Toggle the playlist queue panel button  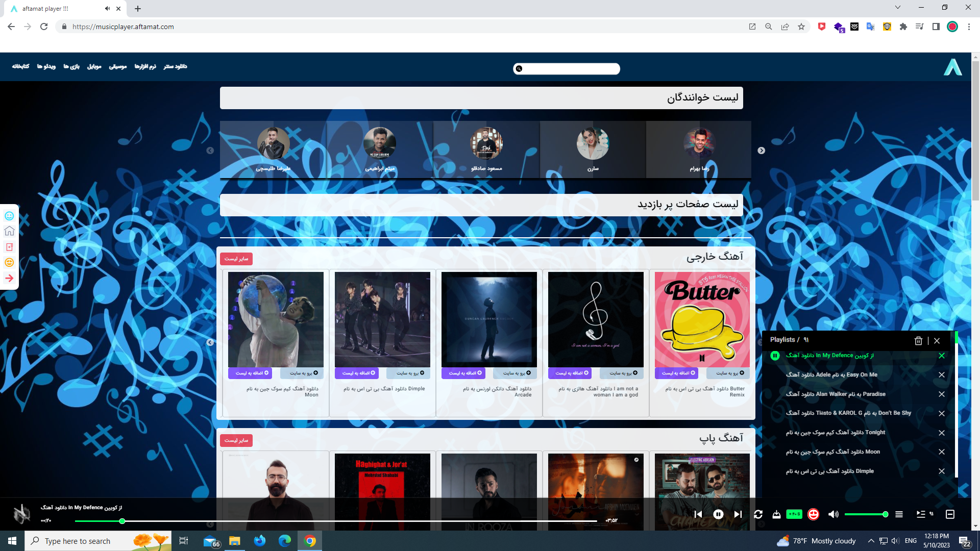point(921,514)
